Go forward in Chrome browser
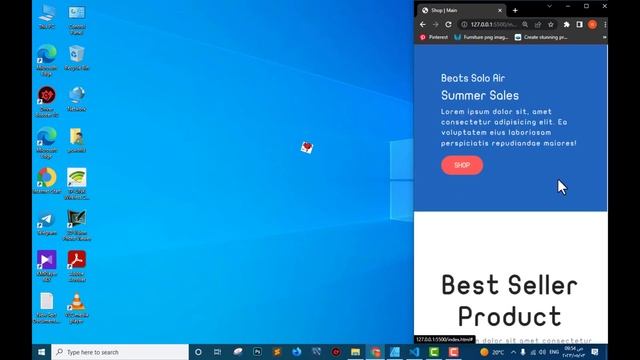640x360 pixels. 436,24
